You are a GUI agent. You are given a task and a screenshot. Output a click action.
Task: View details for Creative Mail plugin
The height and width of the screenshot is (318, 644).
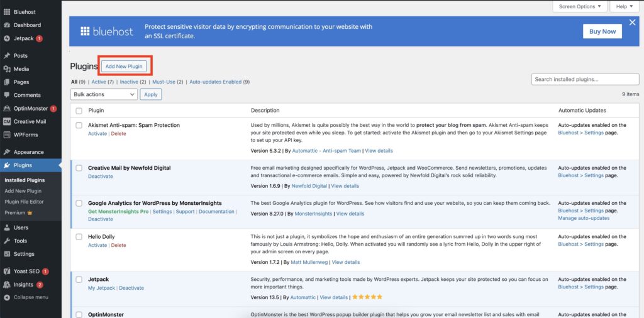(345, 186)
